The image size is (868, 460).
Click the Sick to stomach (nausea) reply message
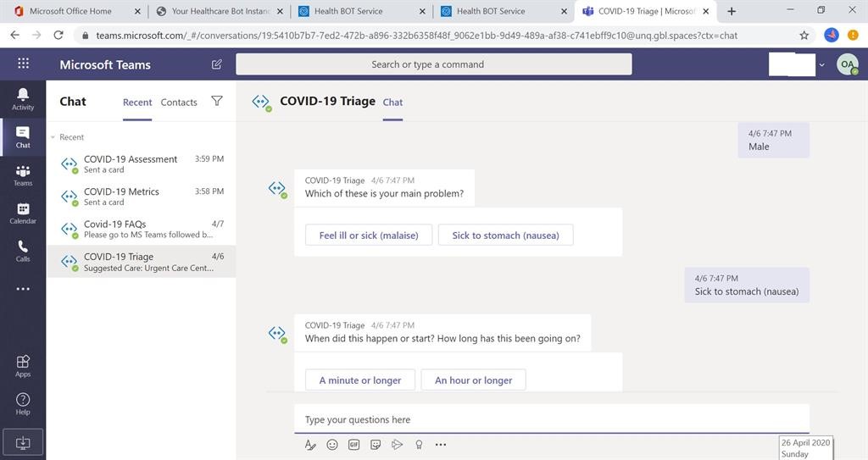tap(747, 285)
